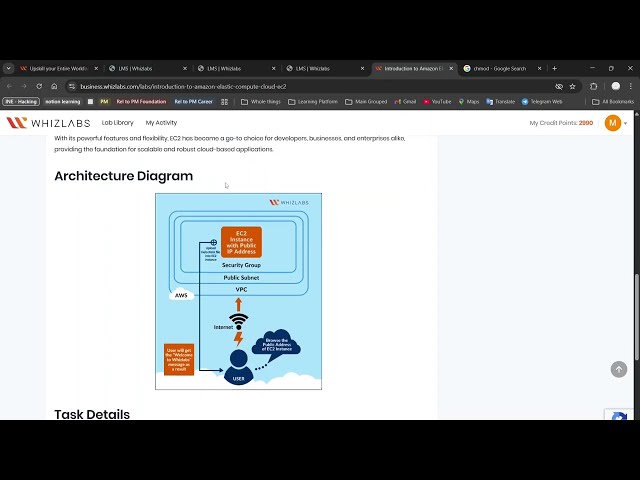
Task: Reload the current page
Action: [39, 87]
